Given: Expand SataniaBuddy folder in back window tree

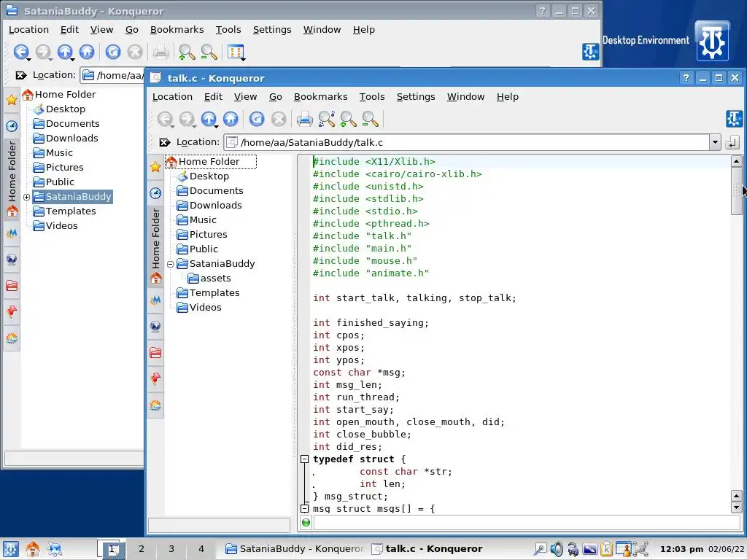Looking at the screenshot, I should click(x=27, y=197).
